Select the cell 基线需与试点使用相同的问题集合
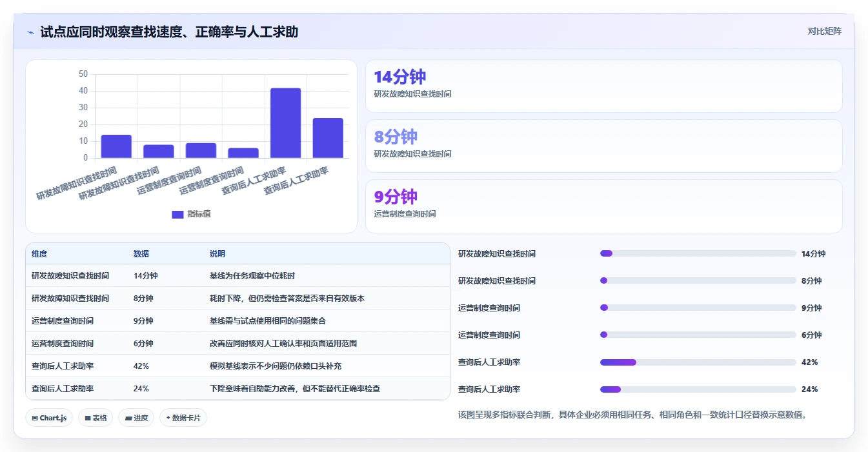 pyautogui.click(x=268, y=321)
